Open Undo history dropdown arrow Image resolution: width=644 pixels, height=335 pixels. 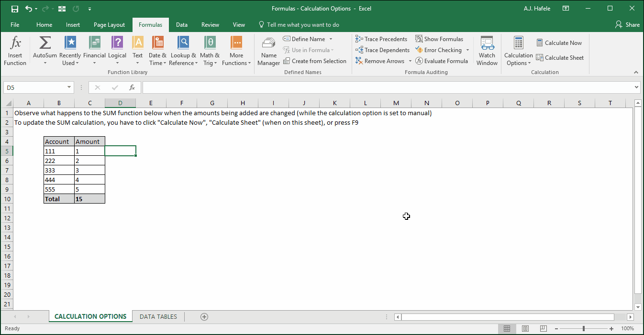pos(36,9)
